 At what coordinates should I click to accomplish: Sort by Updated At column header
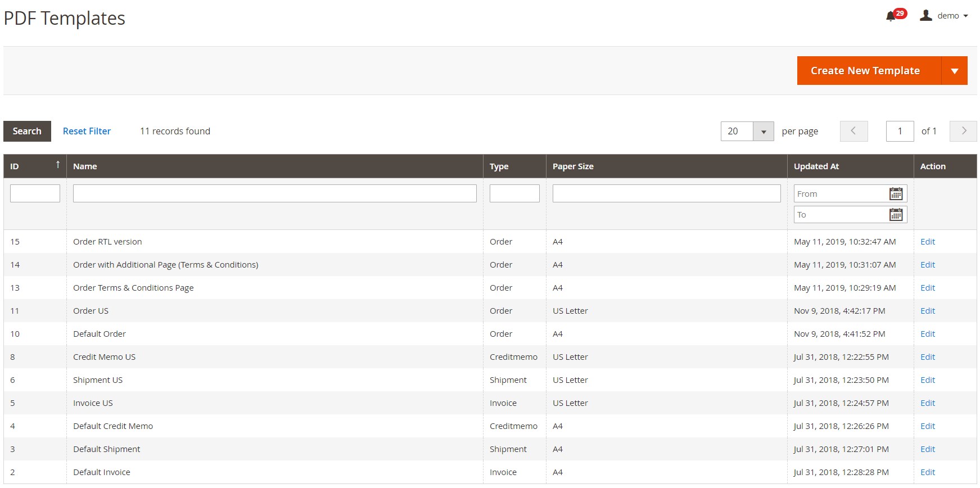coord(816,166)
